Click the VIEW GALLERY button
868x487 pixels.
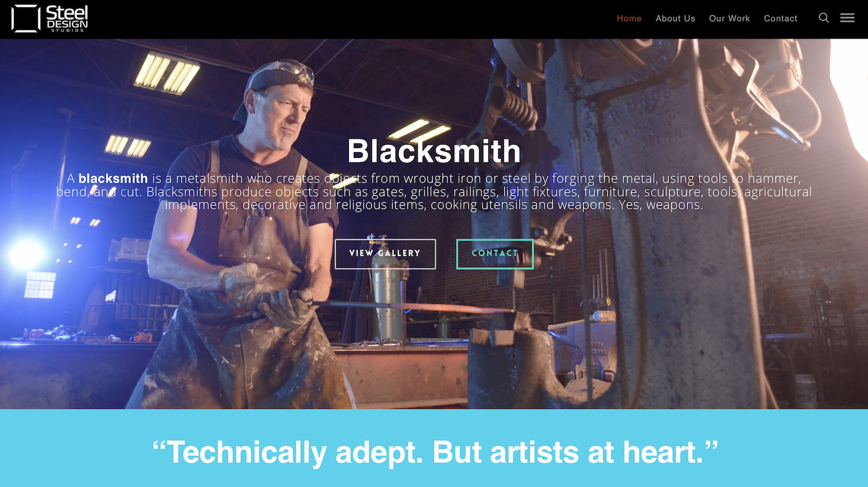(385, 254)
